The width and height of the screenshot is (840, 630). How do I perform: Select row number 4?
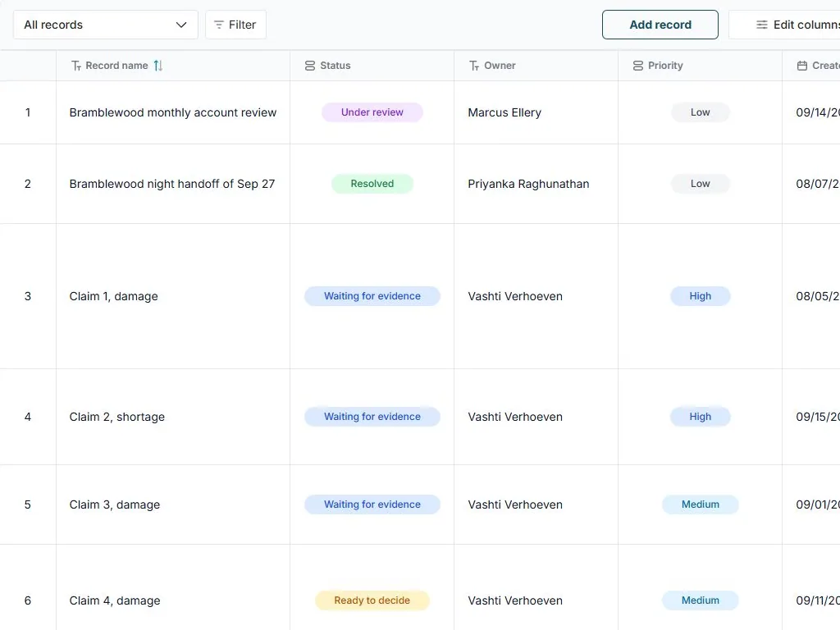coord(28,417)
